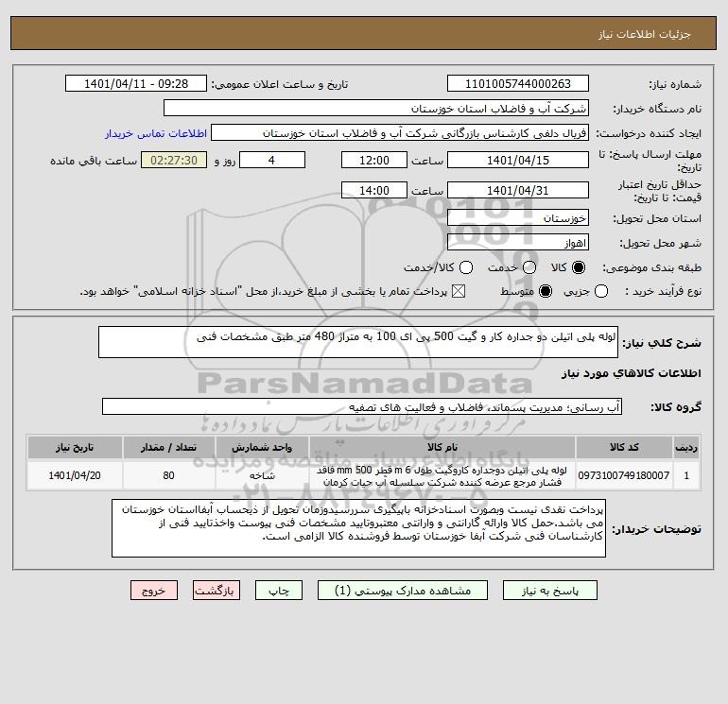Click the پاسخ به نیاز button

pyautogui.click(x=549, y=591)
